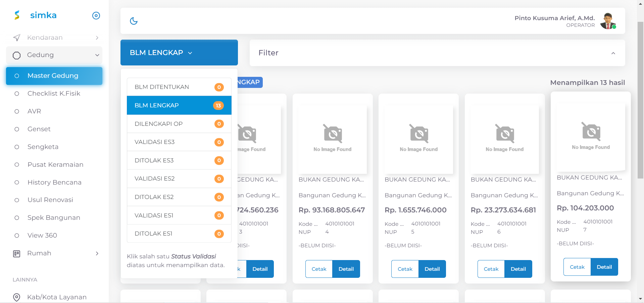Click the Menampilkan 13 hasil text
Viewport: 644px width, 303px height.
coord(587,83)
